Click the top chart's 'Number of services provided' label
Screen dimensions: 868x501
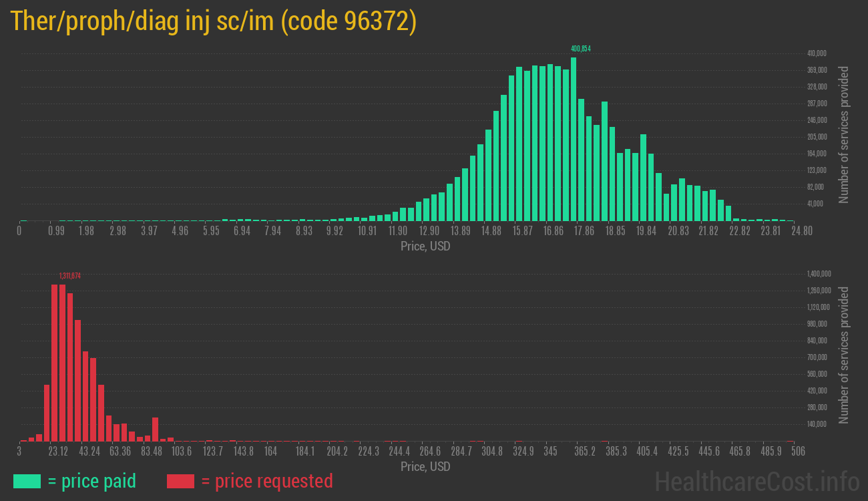click(x=844, y=134)
